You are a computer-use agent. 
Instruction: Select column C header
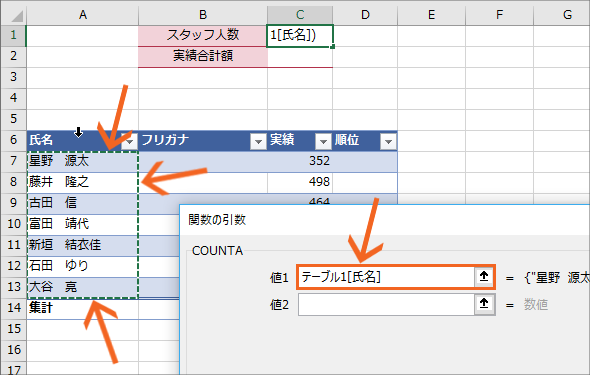300,15
